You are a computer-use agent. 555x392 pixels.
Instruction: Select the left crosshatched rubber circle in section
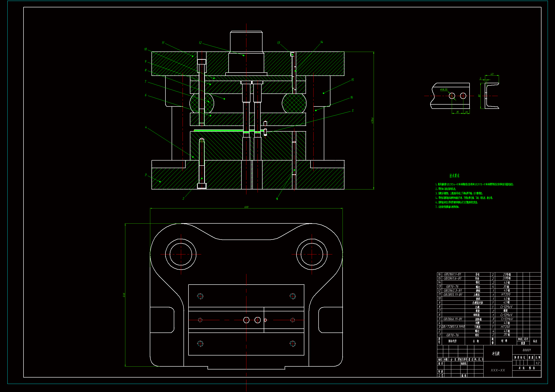tap(202, 103)
